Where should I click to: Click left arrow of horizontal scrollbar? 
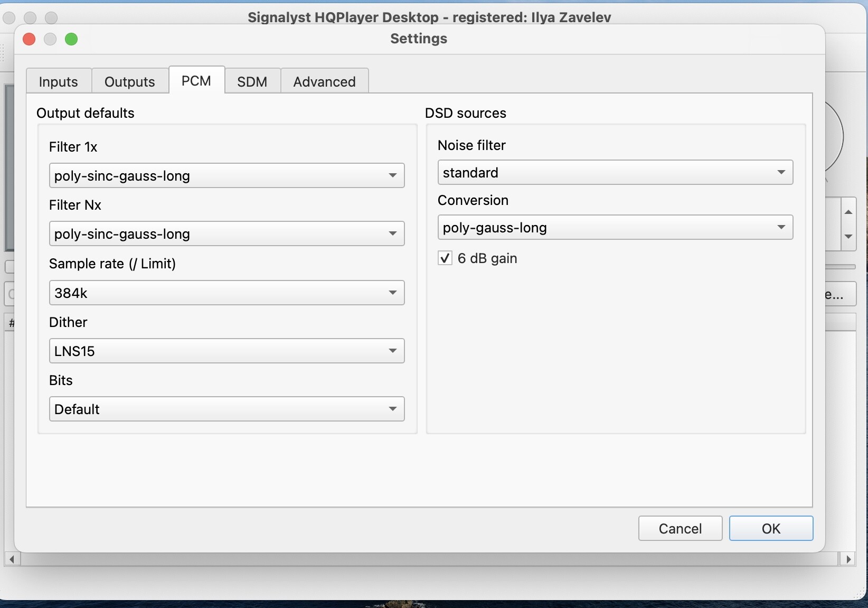(x=12, y=559)
